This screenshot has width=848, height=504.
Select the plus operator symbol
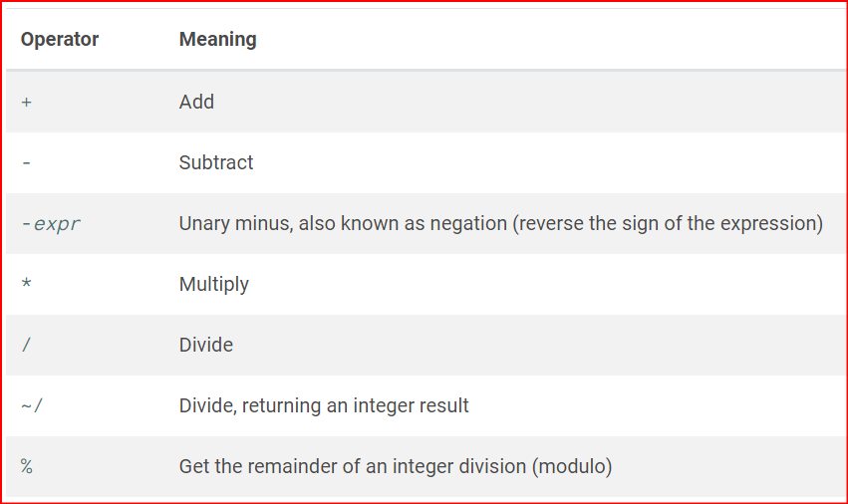pyautogui.click(x=26, y=102)
